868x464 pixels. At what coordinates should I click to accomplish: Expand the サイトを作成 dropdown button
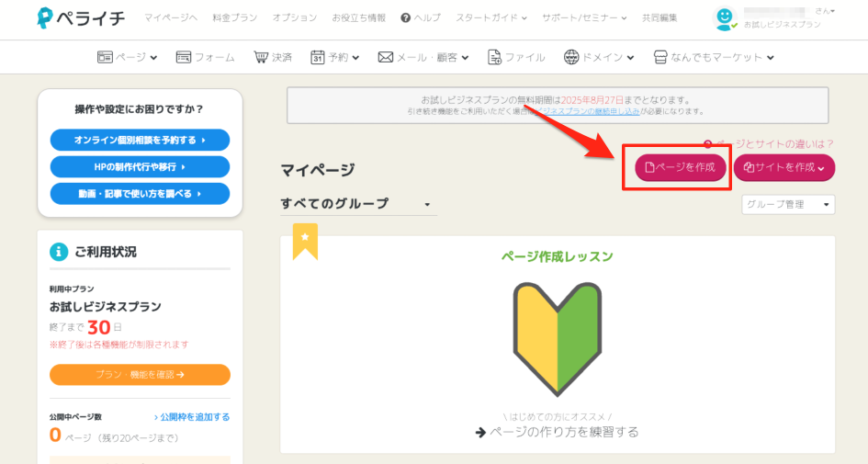point(783,167)
